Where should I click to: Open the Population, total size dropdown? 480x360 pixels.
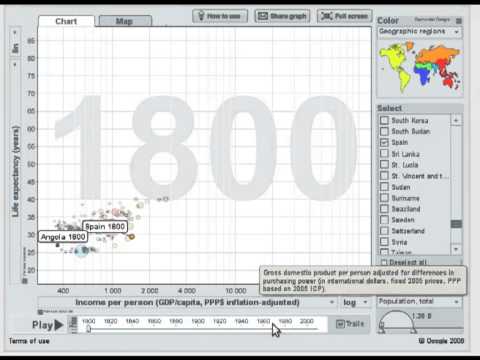click(420, 301)
